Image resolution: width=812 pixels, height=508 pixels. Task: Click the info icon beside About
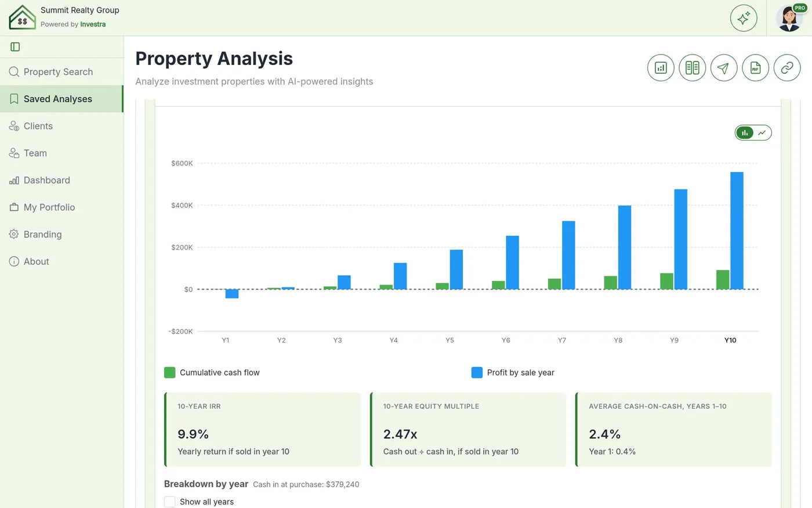[14, 262]
